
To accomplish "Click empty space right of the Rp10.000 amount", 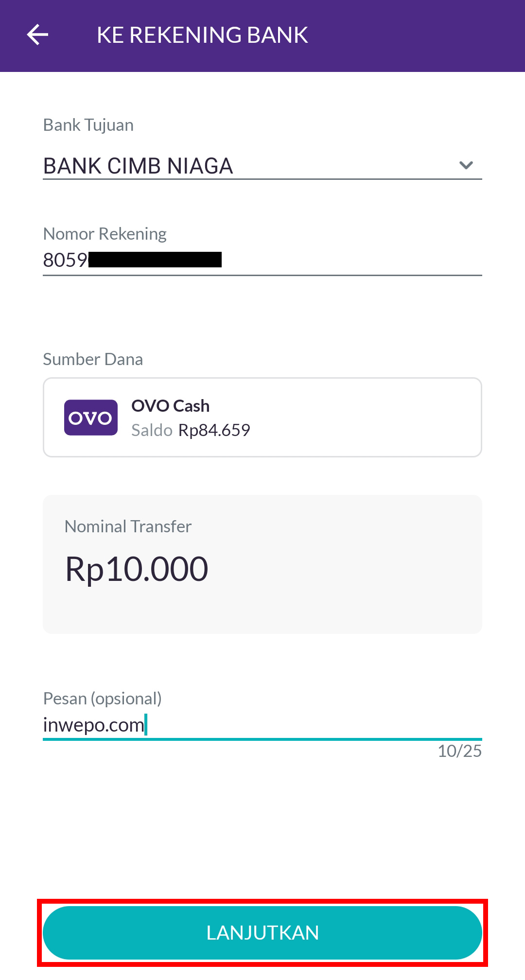I will pos(350,569).
